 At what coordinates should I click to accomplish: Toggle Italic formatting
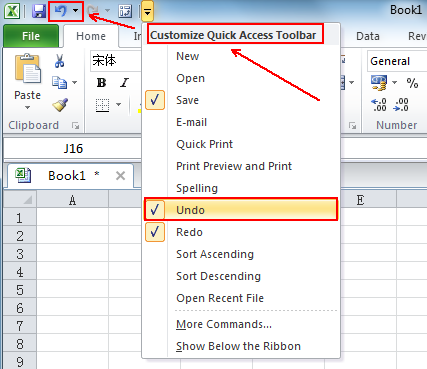point(124,83)
